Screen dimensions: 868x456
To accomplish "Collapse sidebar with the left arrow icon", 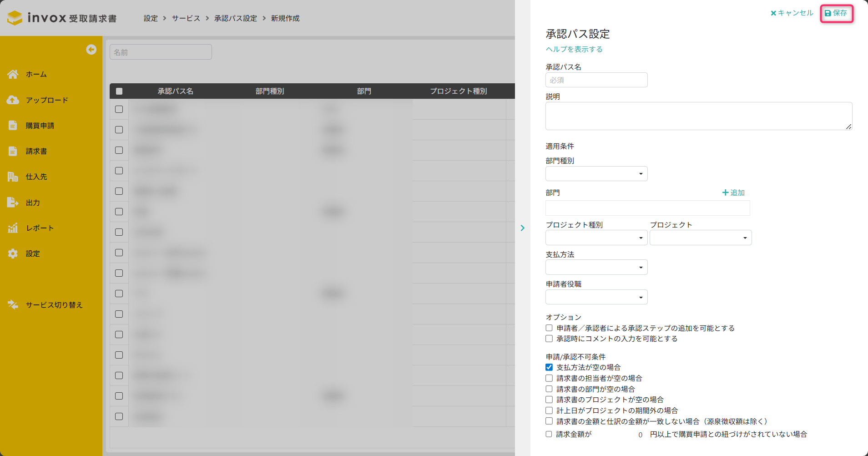I will click(91, 50).
